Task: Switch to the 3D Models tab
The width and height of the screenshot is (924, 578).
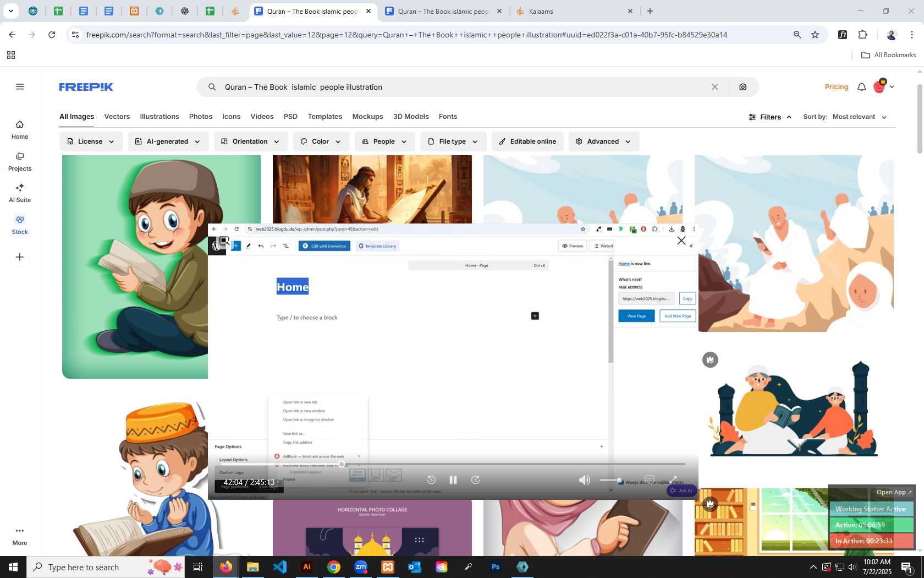Action: point(411,117)
